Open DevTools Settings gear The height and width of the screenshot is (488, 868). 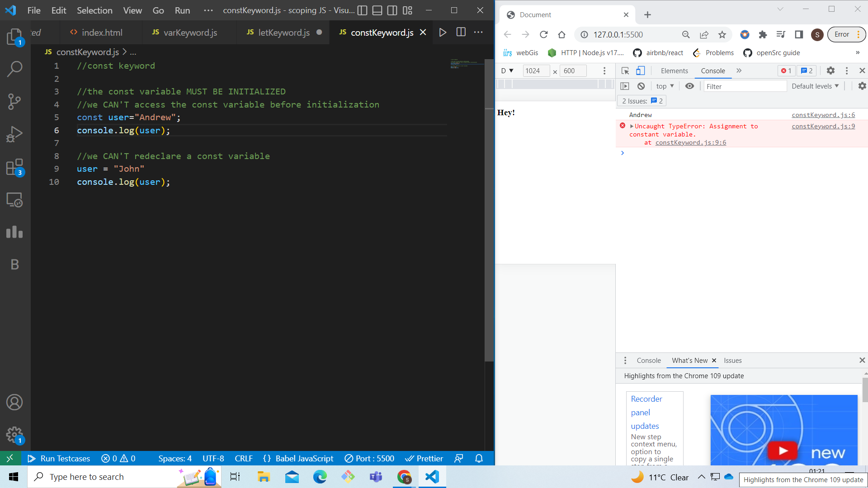830,70
